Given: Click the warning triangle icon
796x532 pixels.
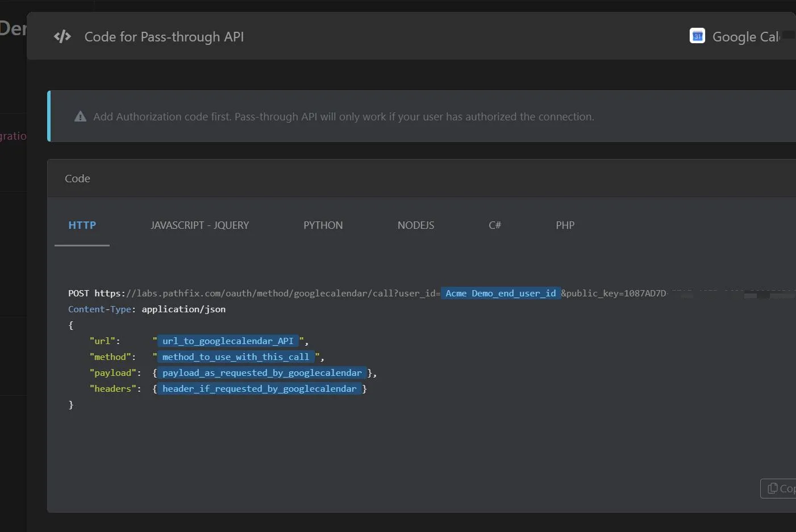Looking at the screenshot, I should pos(81,116).
